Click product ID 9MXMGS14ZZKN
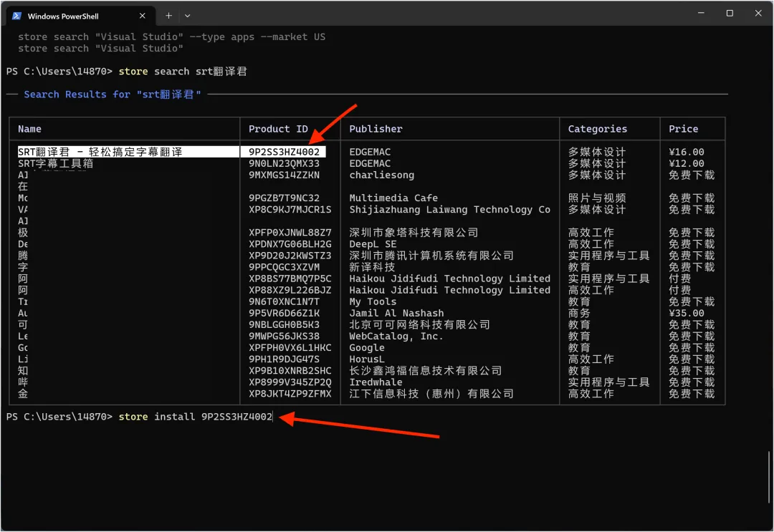Screen dimensions: 774x532 click(284, 175)
